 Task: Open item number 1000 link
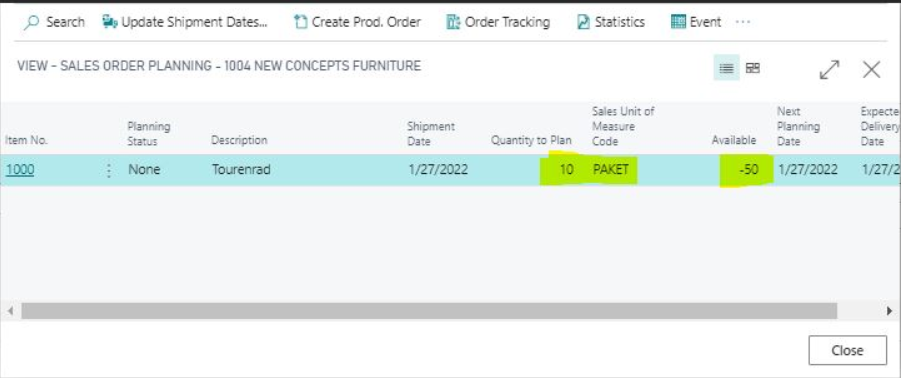pos(20,170)
